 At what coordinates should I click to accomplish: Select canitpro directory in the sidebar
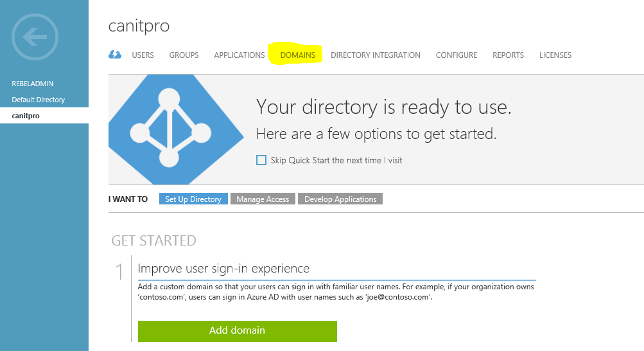click(44, 116)
